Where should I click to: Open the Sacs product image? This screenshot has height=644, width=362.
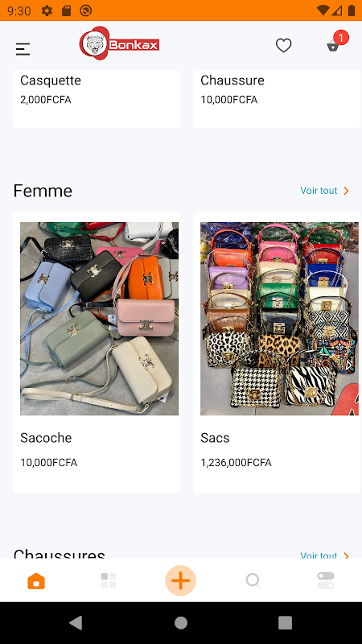(279, 319)
